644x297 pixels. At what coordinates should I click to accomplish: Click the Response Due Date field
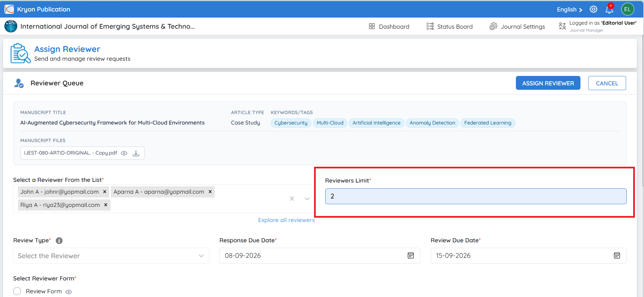pos(320,256)
